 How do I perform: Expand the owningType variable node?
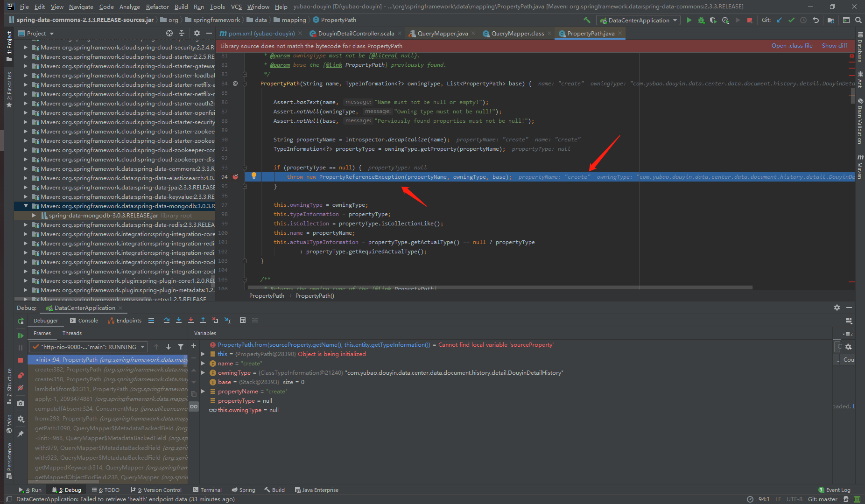203,372
